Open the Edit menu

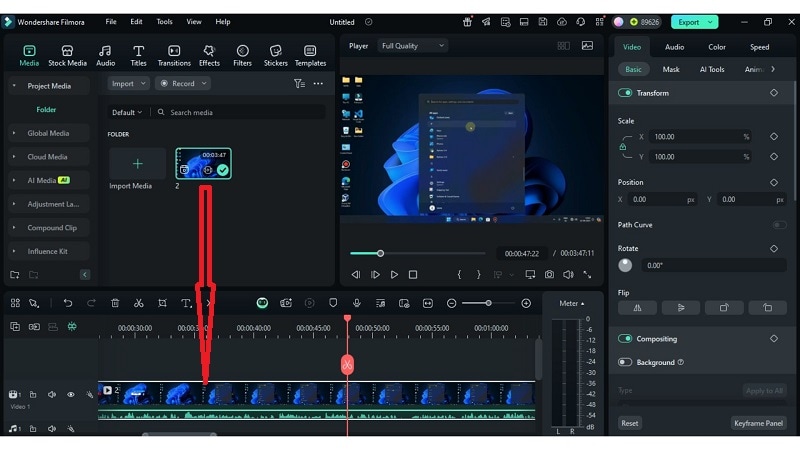coord(136,22)
